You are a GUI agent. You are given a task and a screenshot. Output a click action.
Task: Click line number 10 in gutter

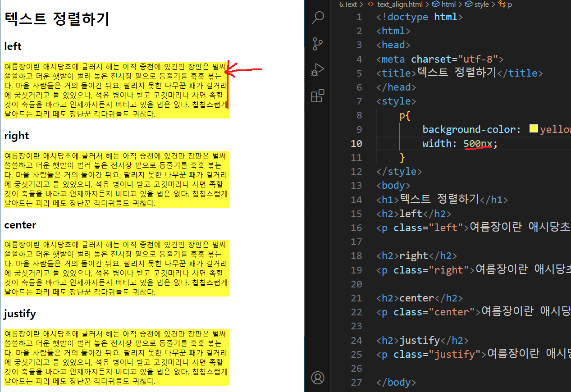click(356, 143)
